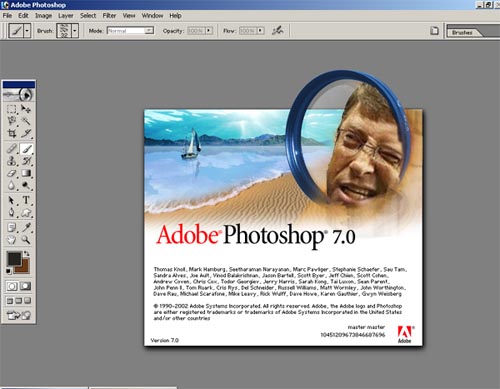The image size is (500, 389).
Task: Click the 'master master' registration text
Action: (x=366, y=327)
